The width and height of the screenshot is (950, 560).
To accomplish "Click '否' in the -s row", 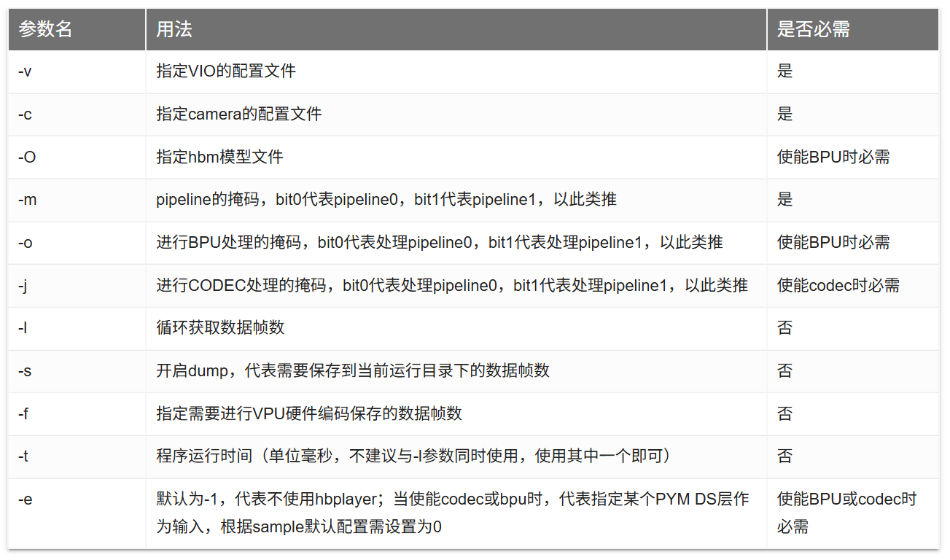I will tap(785, 371).
